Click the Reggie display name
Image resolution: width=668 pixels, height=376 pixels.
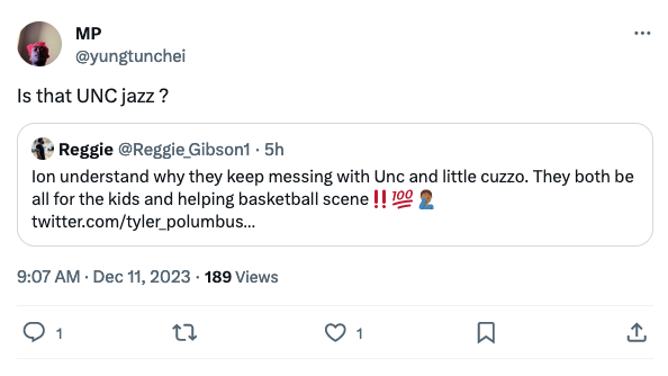click(86, 149)
